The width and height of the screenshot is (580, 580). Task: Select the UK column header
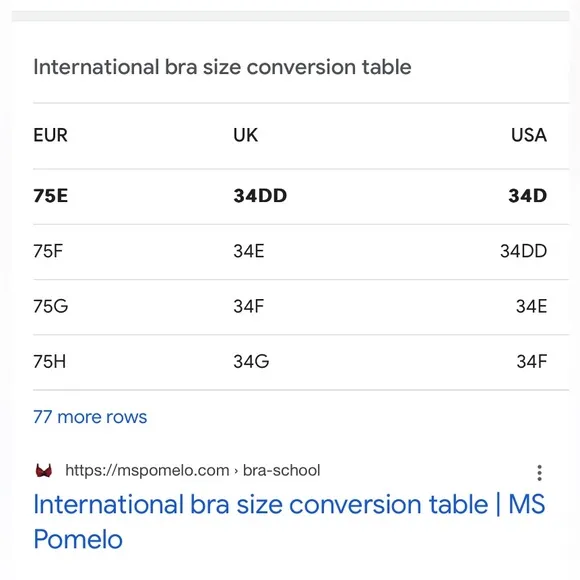[245, 135]
